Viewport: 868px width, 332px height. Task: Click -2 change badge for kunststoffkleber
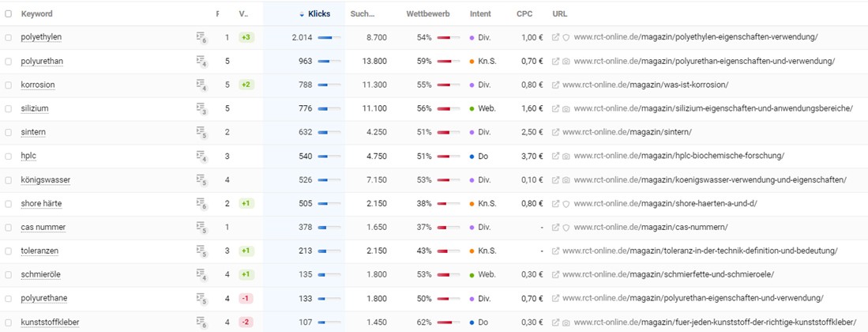(246, 323)
